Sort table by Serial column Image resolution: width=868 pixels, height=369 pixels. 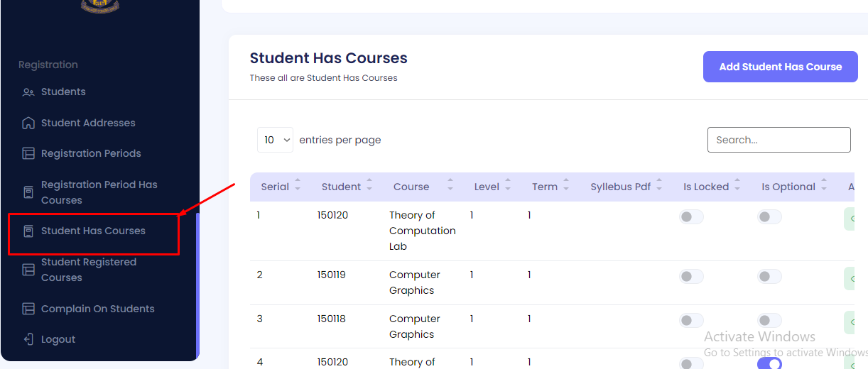(298, 187)
